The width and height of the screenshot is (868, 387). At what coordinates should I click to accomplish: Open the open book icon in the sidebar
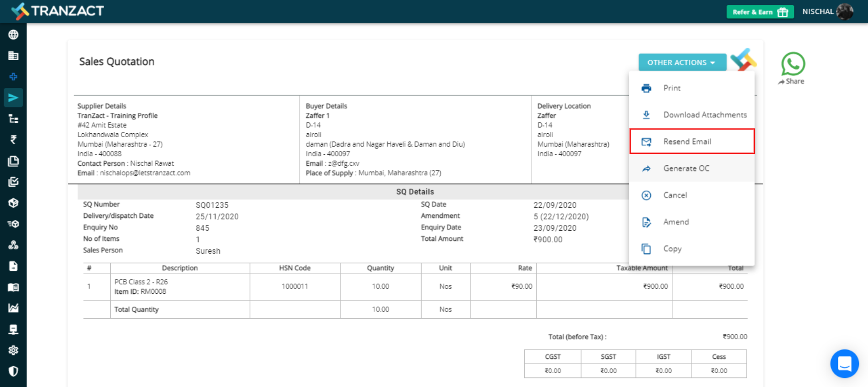click(13, 287)
